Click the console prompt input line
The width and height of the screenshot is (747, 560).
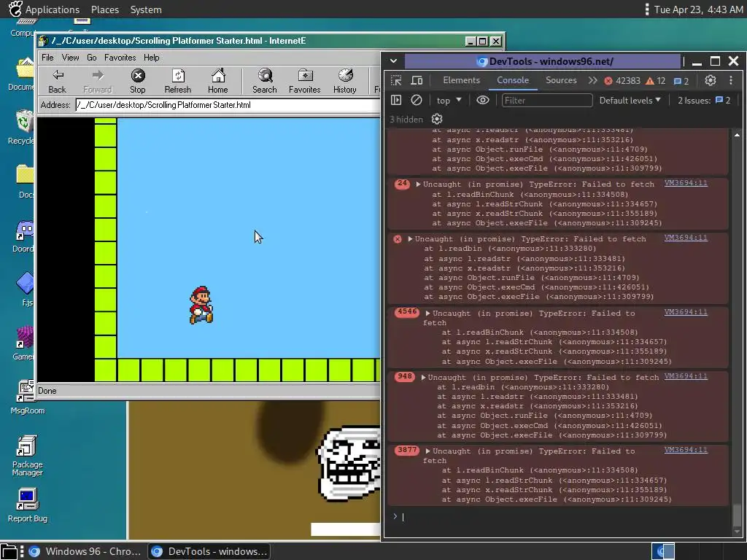(562, 517)
